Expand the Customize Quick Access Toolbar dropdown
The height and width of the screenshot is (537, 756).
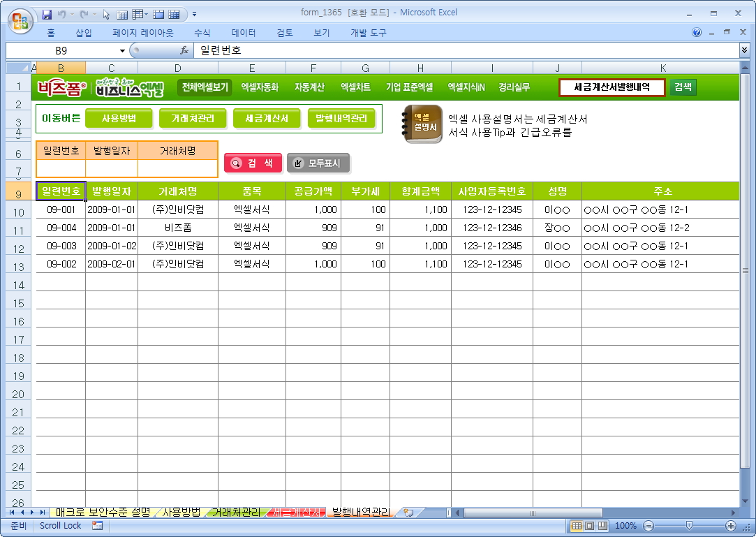(194, 13)
